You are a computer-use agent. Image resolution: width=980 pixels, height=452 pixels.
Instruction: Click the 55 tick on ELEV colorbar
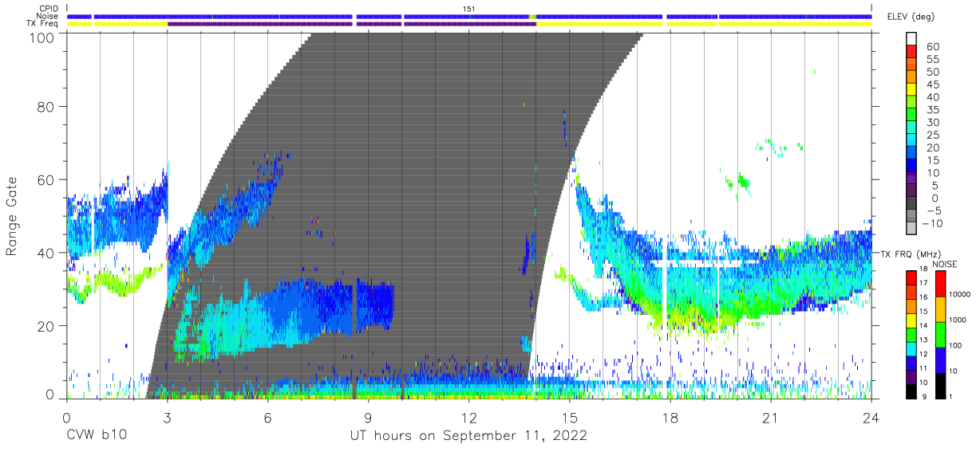click(932, 60)
